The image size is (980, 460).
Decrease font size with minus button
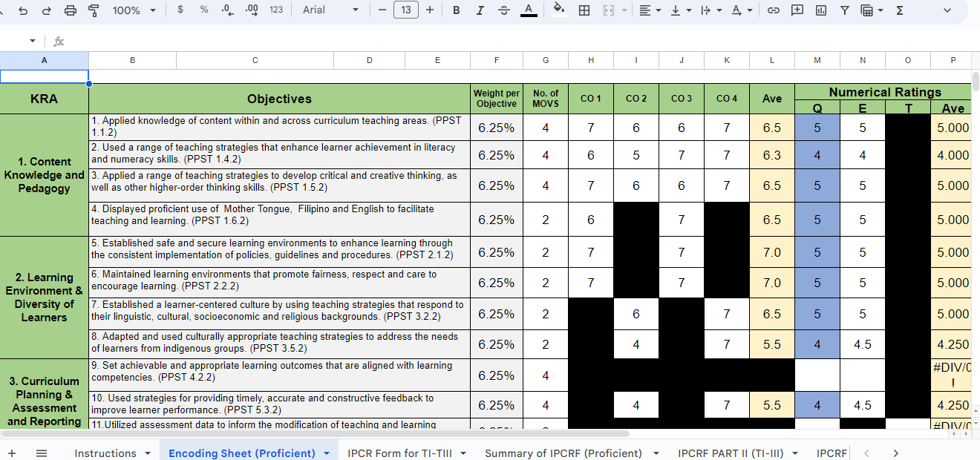(382, 10)
